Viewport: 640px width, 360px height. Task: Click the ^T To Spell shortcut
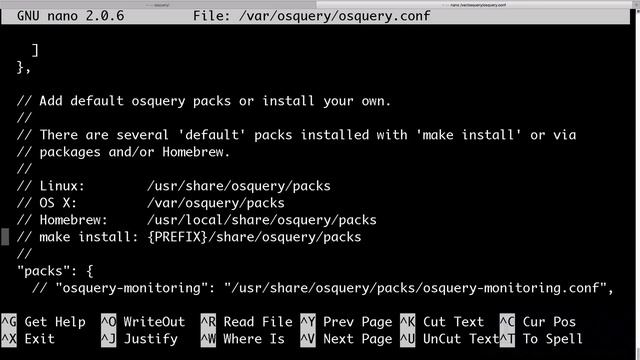tap(541, 339)
